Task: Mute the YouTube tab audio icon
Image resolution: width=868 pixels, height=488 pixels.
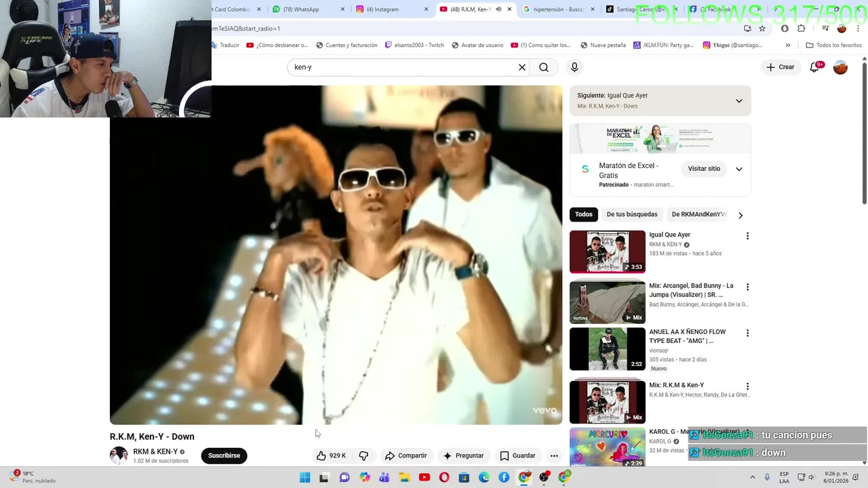Action: coord(498,9)
